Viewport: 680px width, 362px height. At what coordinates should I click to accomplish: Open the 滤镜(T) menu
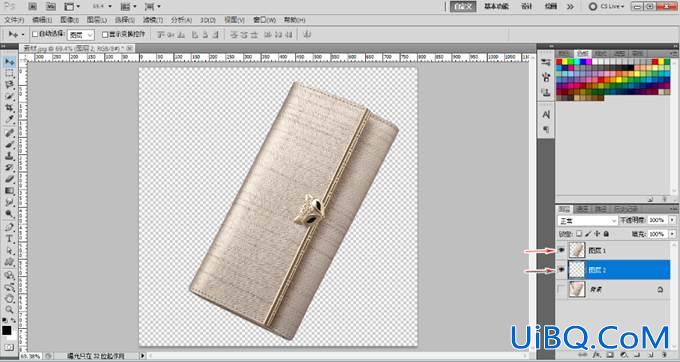153,20
